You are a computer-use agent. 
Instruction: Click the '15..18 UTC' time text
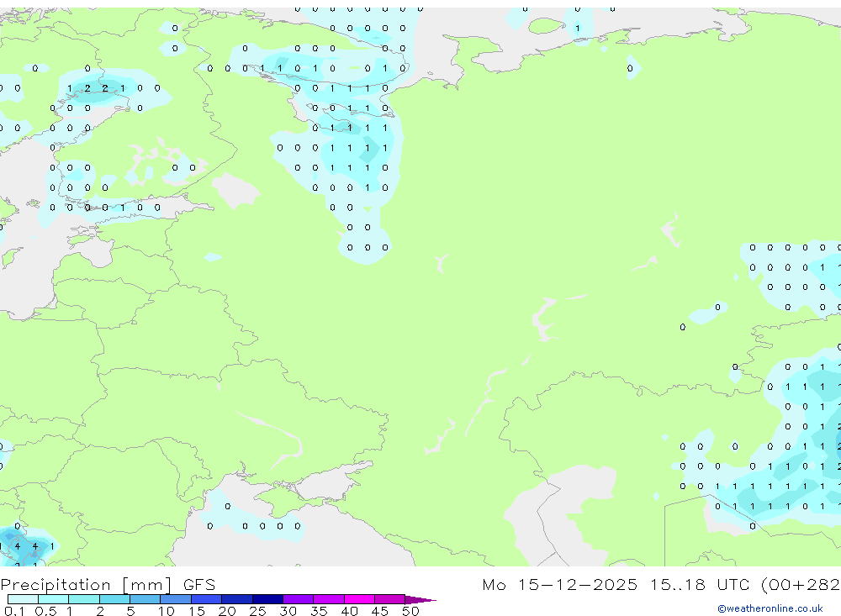[x=700, y=584]
